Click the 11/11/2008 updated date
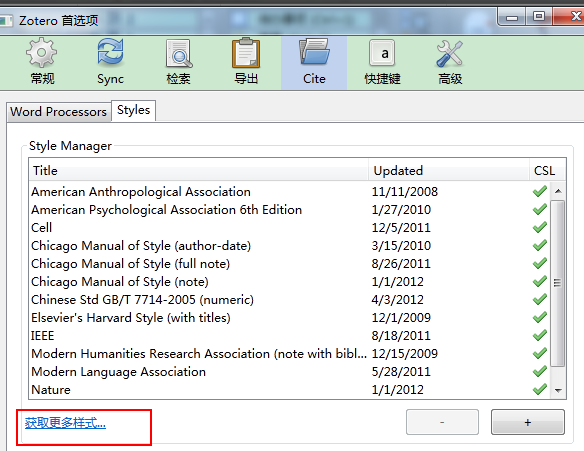Image resolution: width=584 pixels, height=451 pixels. [x=404, y=192]
